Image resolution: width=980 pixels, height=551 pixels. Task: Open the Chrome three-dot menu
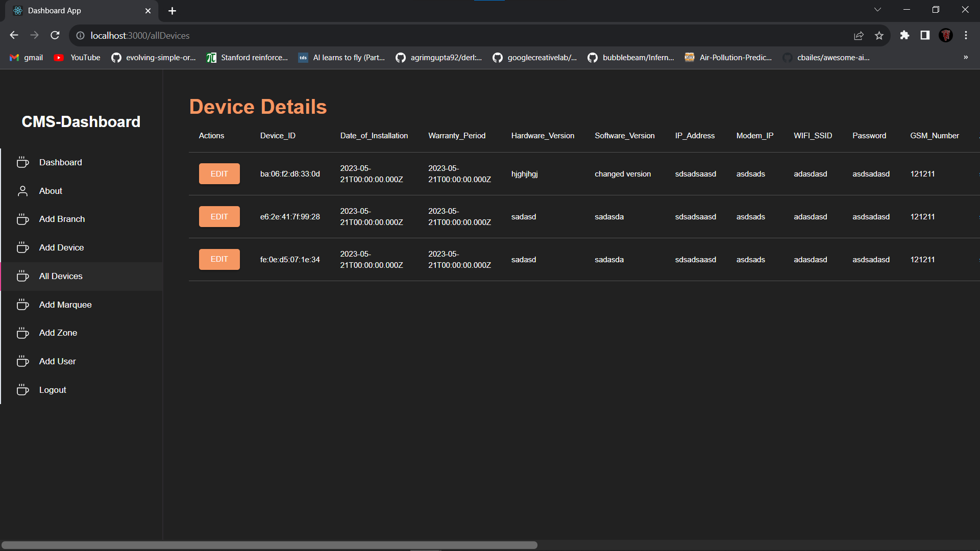tap(966, 35)
